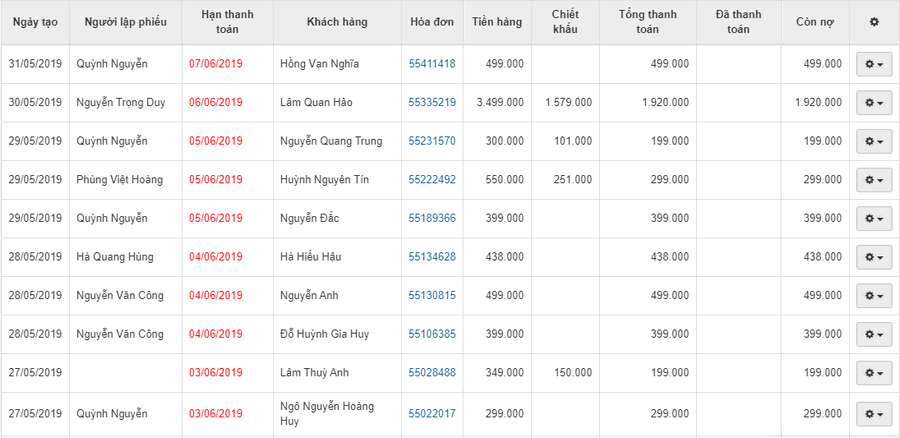View invoice 55231570
This screenshot has width=900, height=438.
[432, 142]
